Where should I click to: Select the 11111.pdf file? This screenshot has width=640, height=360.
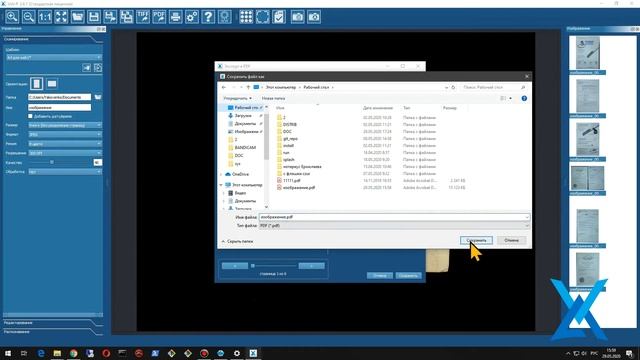coord(291,180)
